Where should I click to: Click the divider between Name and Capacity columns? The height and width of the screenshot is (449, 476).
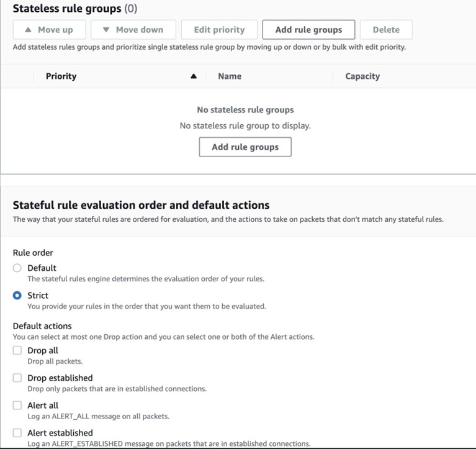333,76
